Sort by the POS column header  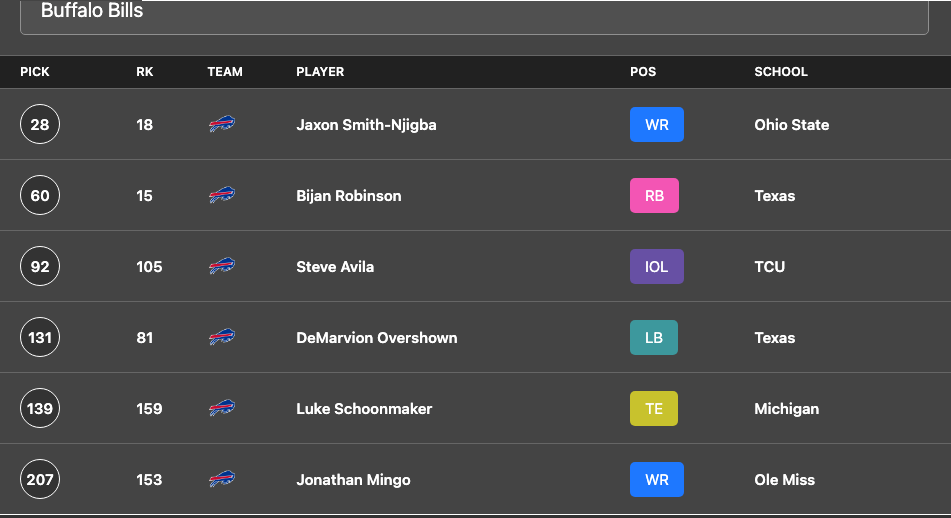click(643, 72)
